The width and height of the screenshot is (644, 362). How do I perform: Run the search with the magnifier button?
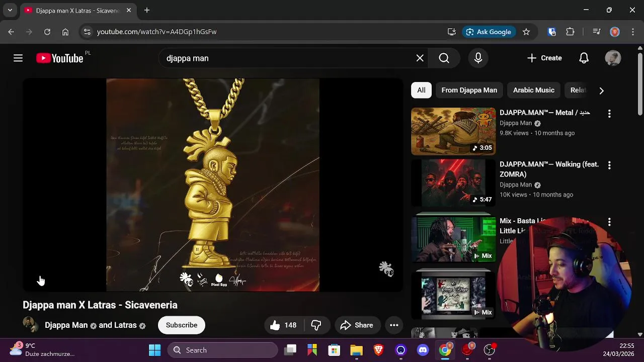(444, 58)
